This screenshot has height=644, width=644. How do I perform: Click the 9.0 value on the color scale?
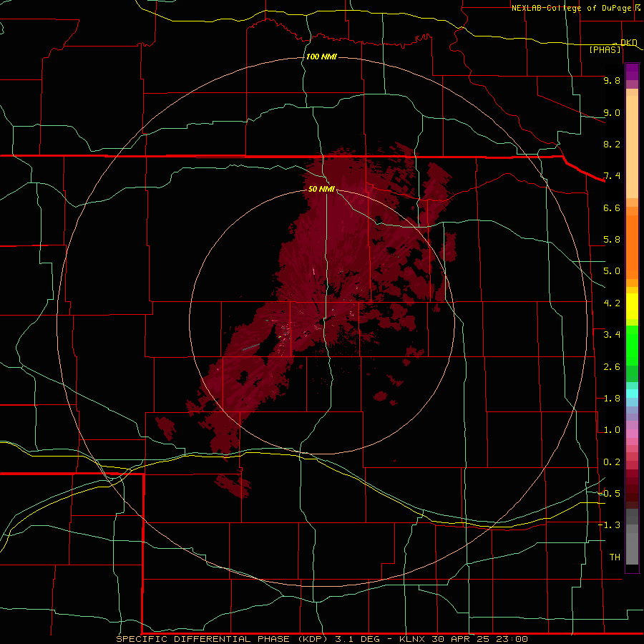(612, 112)
